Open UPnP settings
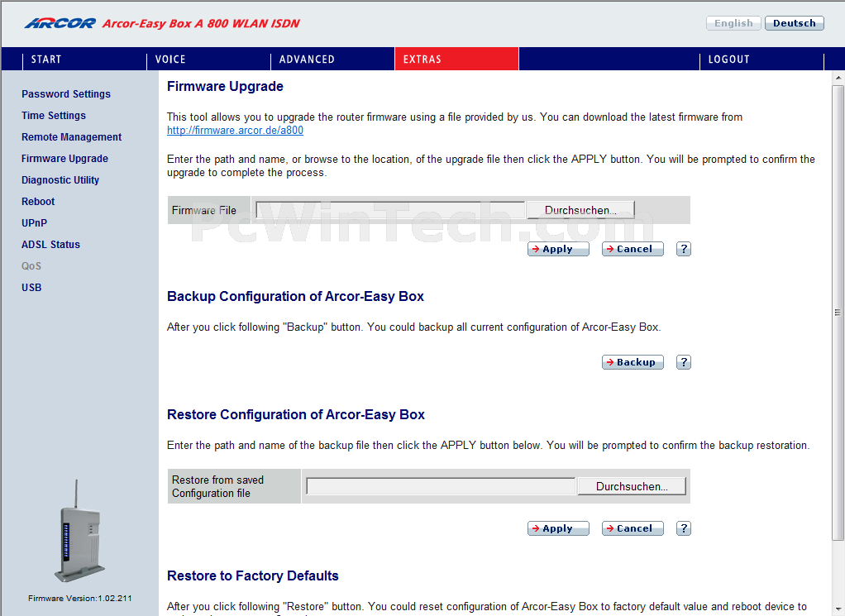Screen dimensions: 845x616 (x=35, y=223)
